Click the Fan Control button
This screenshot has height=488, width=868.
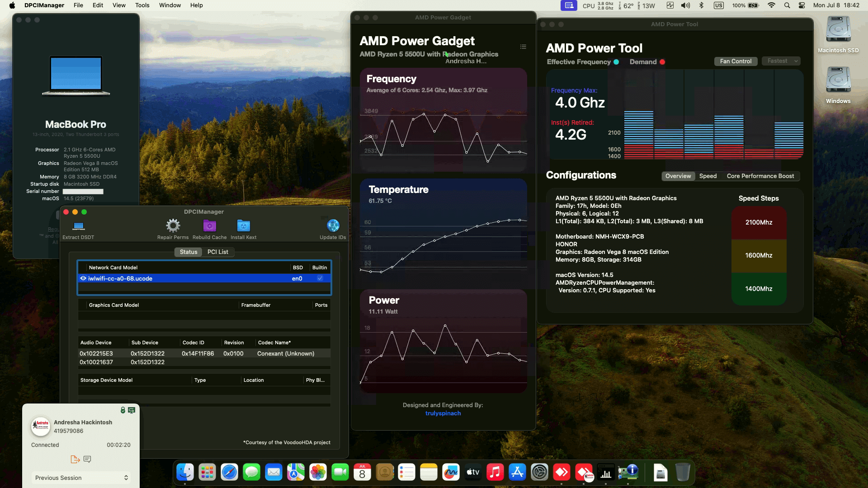[x=736, y=61]
